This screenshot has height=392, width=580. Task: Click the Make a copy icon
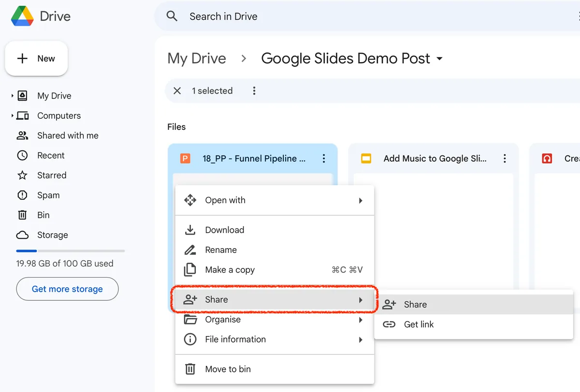click(x=190, y=270)
